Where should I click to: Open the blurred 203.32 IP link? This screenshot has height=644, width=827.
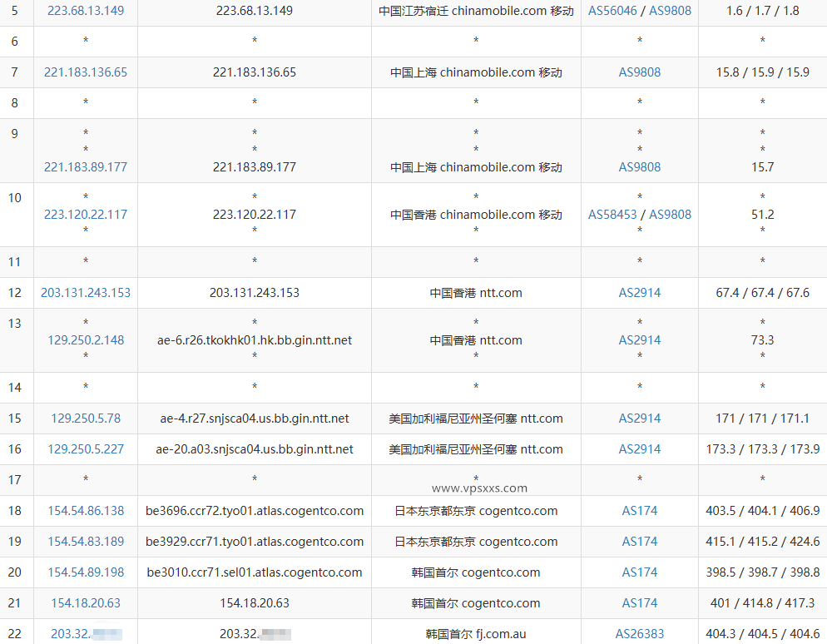pyautogui.click(x=87, y=633)
